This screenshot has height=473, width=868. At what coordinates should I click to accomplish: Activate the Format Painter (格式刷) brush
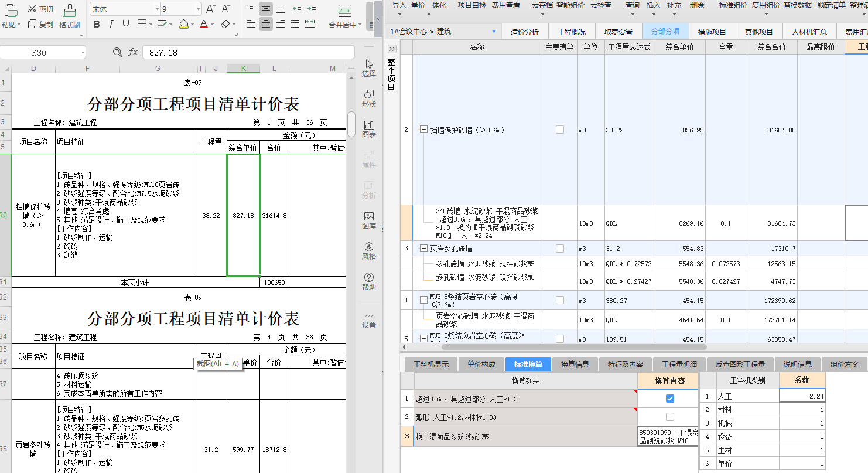[69, 10]
